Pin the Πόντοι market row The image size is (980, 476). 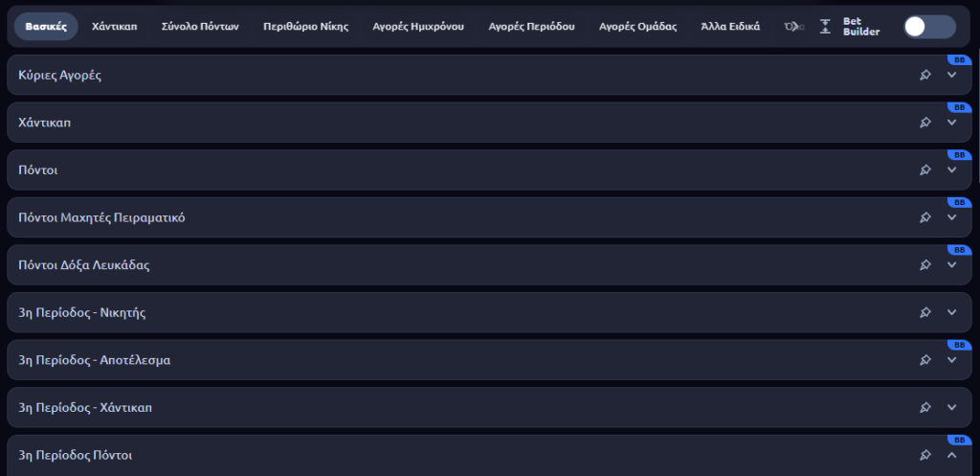(x=925, y=170)
